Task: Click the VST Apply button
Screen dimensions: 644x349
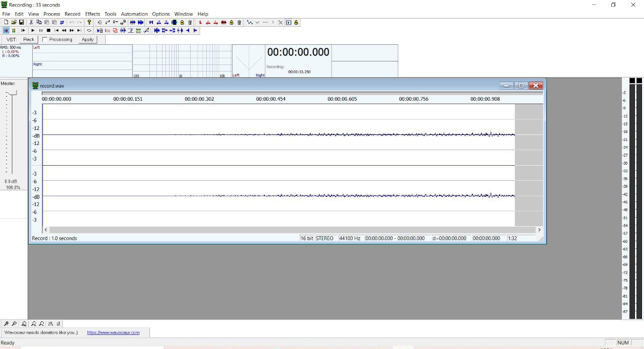Action: tap(88, 39)
